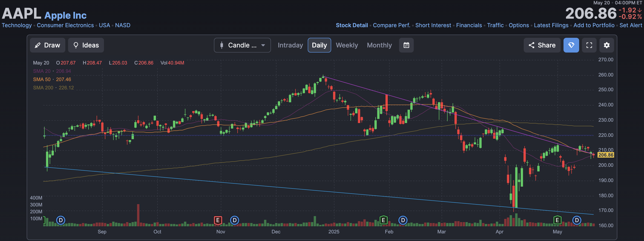Click the dividend marker in February

tap(403, 220)
